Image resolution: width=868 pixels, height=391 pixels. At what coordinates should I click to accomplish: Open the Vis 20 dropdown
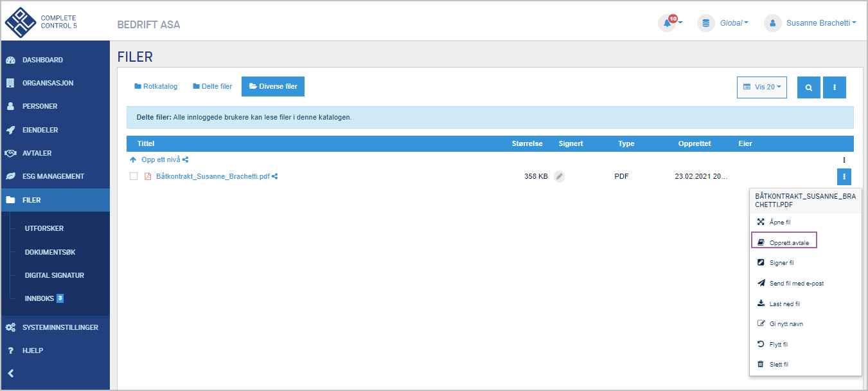762,87
